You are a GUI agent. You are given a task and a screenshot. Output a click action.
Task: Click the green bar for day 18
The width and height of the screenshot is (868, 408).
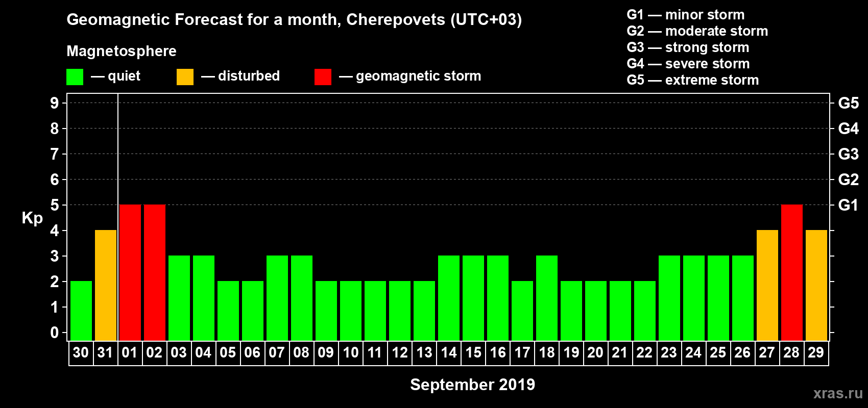(547, 298)
